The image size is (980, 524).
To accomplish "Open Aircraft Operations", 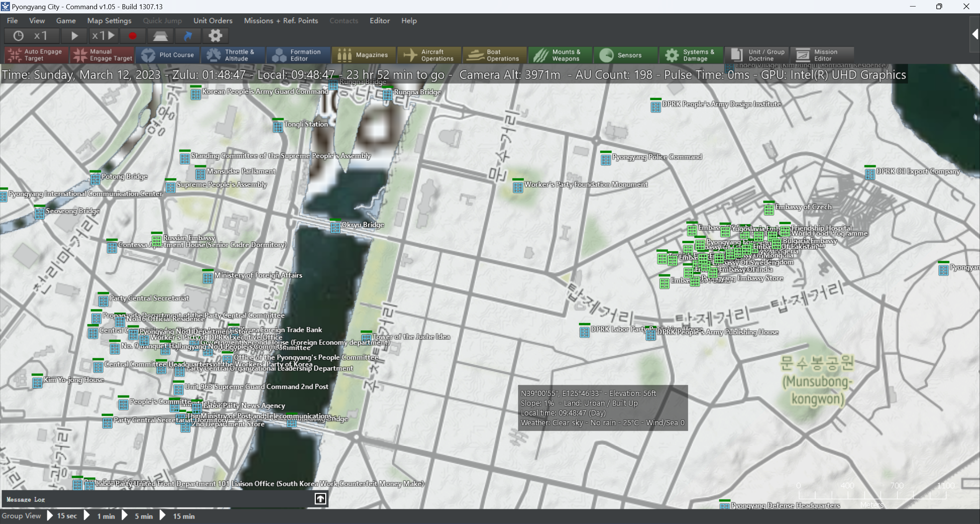I will (x=430, y=55).
